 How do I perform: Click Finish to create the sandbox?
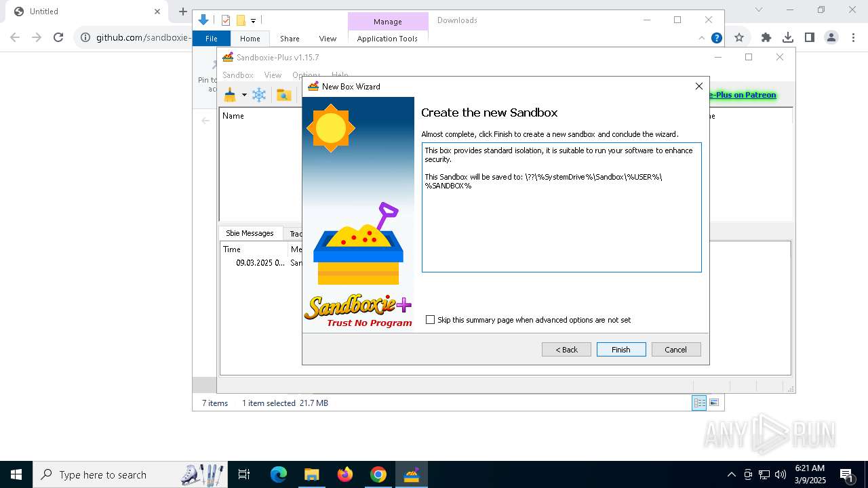(621, 350)
